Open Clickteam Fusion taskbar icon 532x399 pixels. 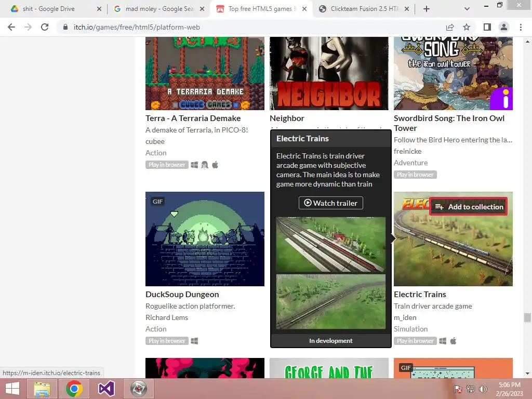click(138, 389)
